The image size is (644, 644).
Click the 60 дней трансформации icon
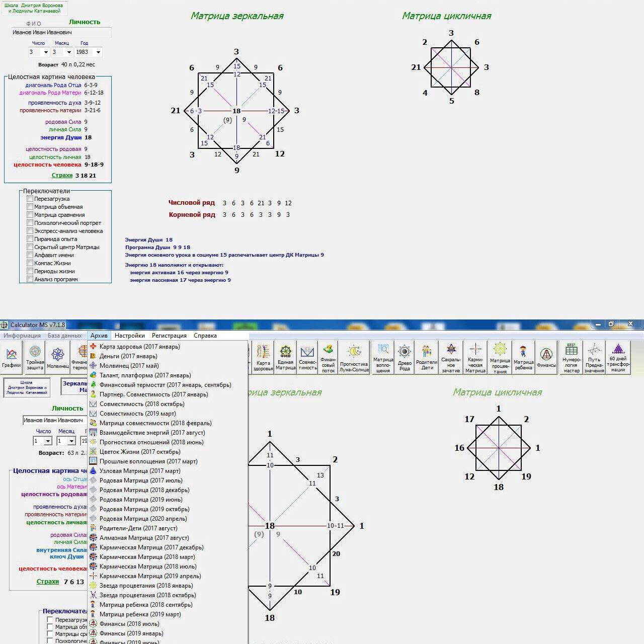coord(618,357)
